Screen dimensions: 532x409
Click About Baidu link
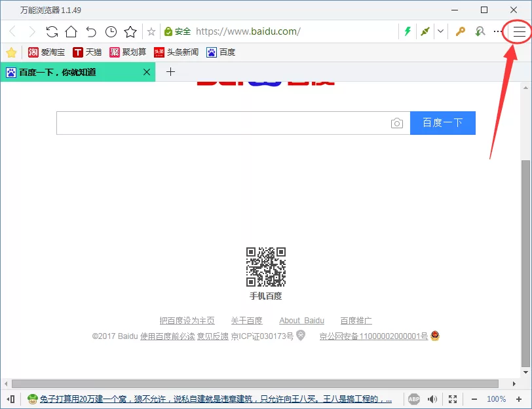(x=301, y=321)
